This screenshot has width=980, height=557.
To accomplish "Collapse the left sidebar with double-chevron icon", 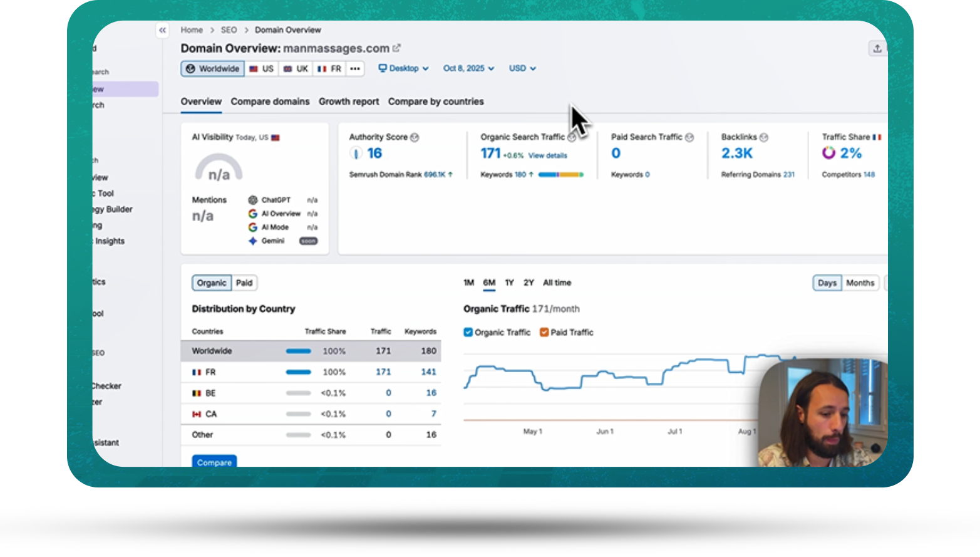I will (162, 30).
